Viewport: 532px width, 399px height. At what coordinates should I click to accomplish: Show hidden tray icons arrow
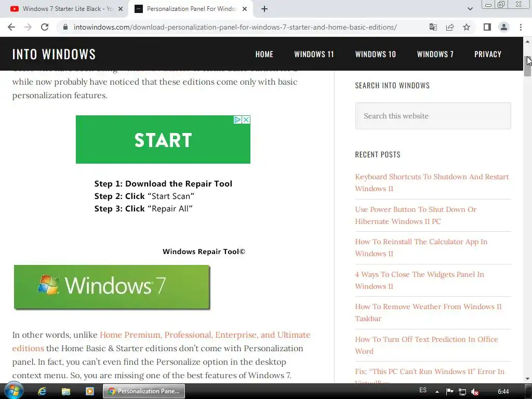437,392
